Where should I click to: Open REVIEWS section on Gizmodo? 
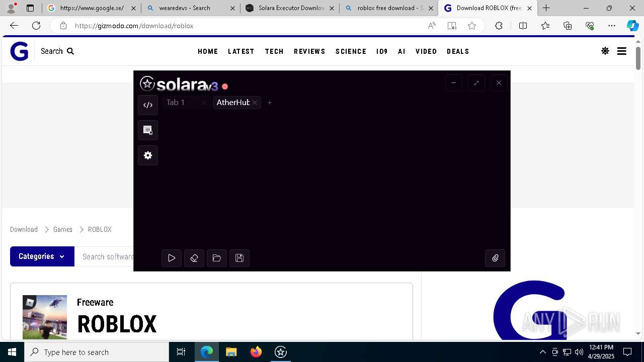309,51
